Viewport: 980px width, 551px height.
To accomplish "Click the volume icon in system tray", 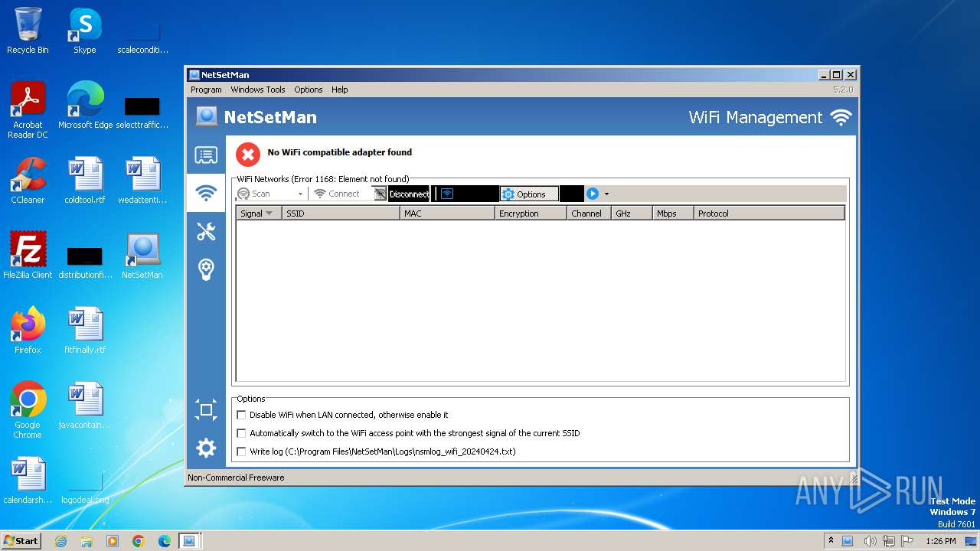I will tap(871, 541).
